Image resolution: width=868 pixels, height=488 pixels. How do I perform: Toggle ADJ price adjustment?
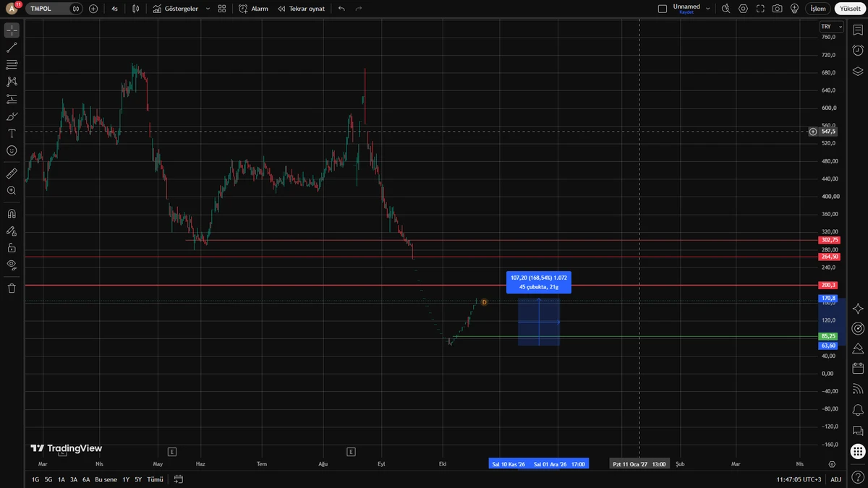pyautogui.click(x=835, y=479)
